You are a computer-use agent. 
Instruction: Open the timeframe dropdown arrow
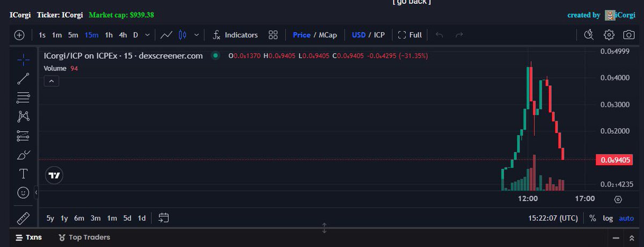(x=148, y=35)
